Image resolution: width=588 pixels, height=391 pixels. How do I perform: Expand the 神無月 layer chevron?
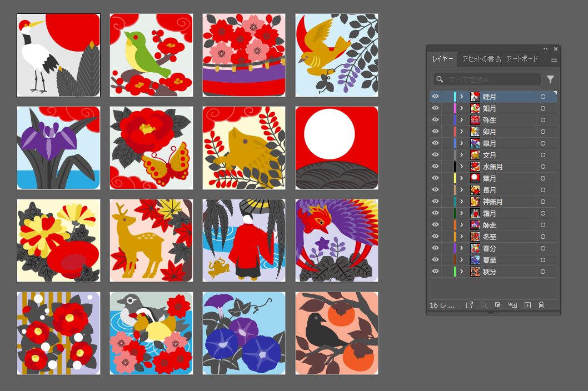point(461,202)
